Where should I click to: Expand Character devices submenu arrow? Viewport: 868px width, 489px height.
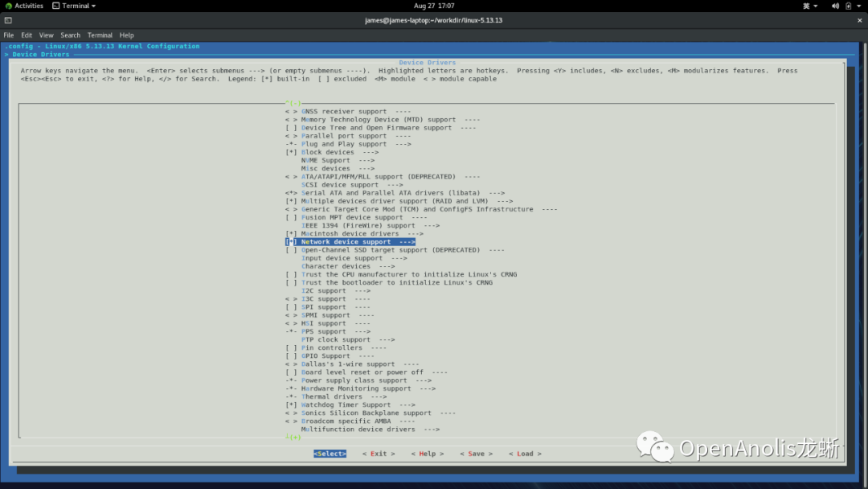[387, 266]
